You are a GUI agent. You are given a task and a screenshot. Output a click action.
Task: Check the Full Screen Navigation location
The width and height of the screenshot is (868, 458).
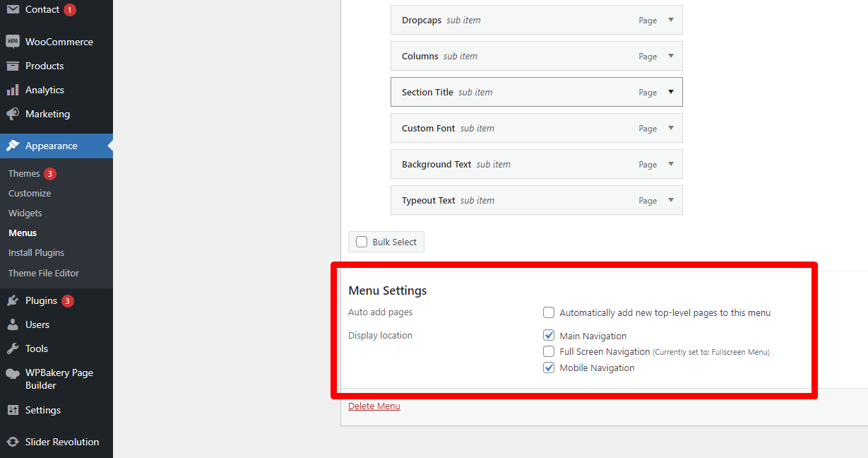tap(549, 351)
